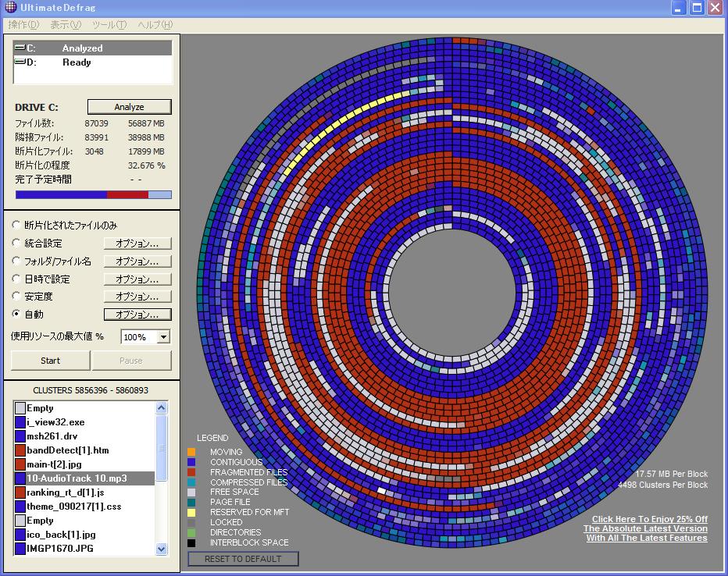Click the file list scrollbar thumb

(161, 447)
